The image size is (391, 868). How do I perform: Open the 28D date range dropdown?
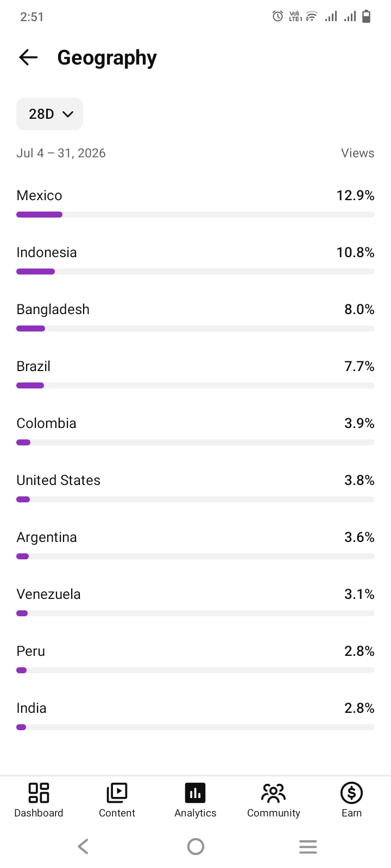pos(49,114)
